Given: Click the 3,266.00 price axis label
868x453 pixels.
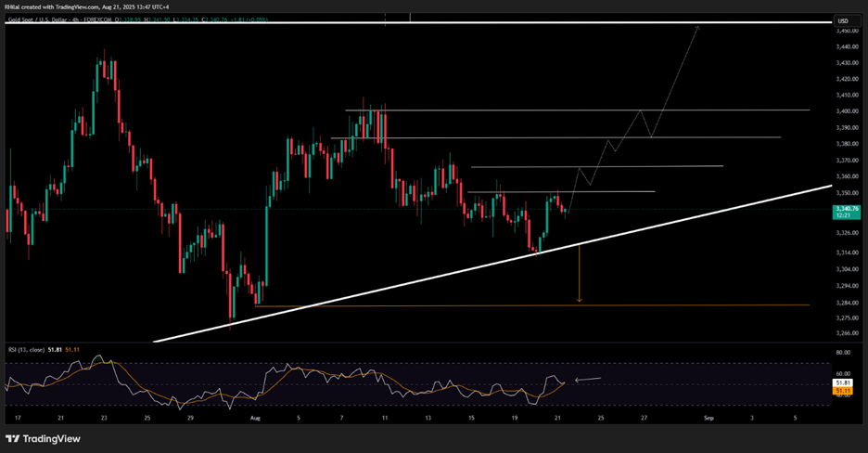Looking at the screenshot, I should point(847,333).
